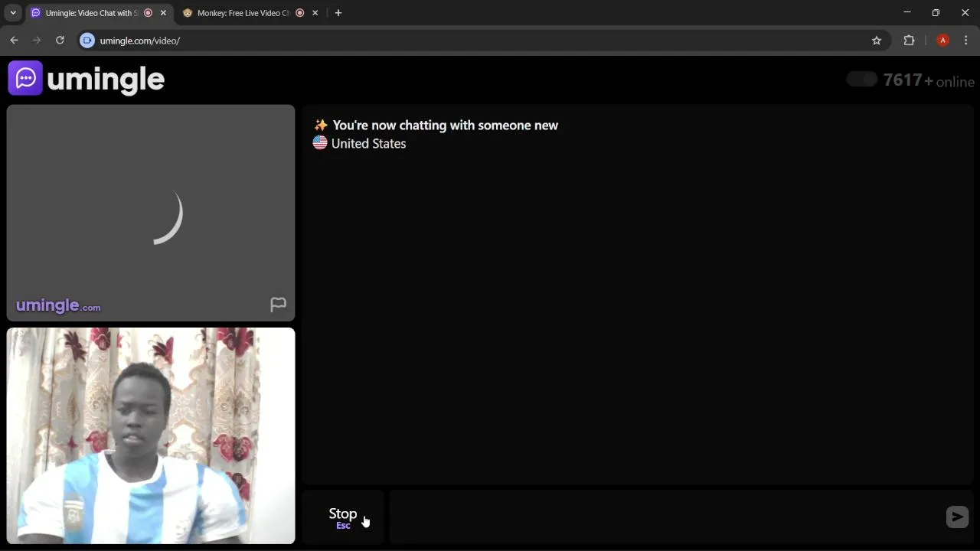The image size is (980, 551).
Task: Click the Monkey tab favicon
Action: 188,13
